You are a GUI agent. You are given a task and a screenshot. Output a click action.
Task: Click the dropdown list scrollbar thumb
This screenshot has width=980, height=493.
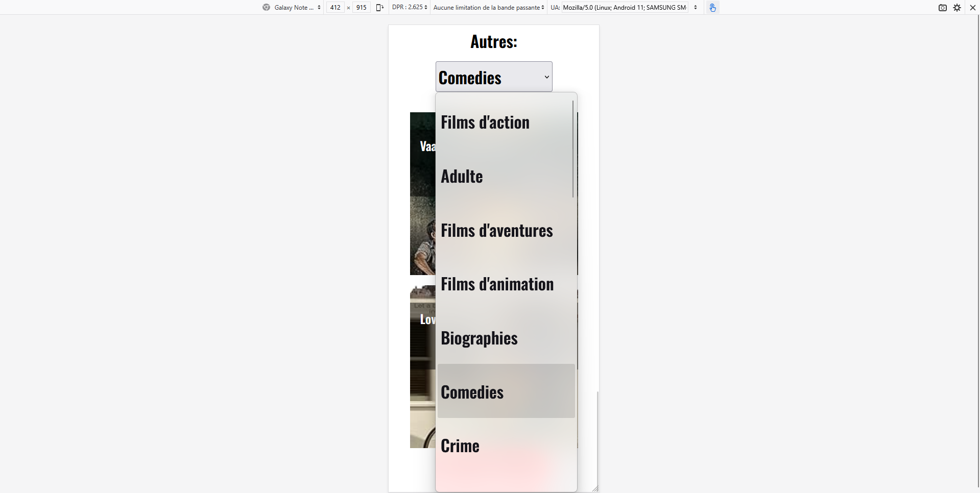(x=573, y=149)
